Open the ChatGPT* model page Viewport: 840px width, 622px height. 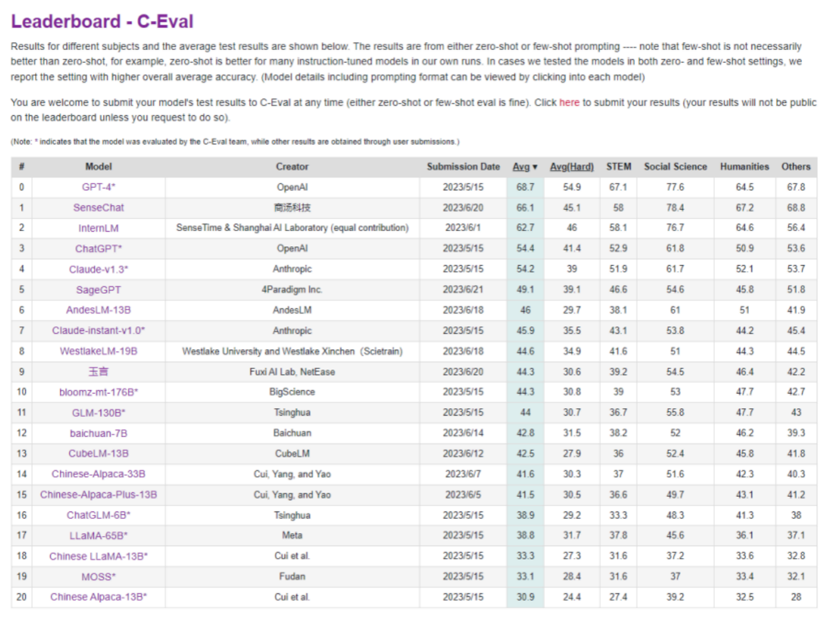click(99, 248)
